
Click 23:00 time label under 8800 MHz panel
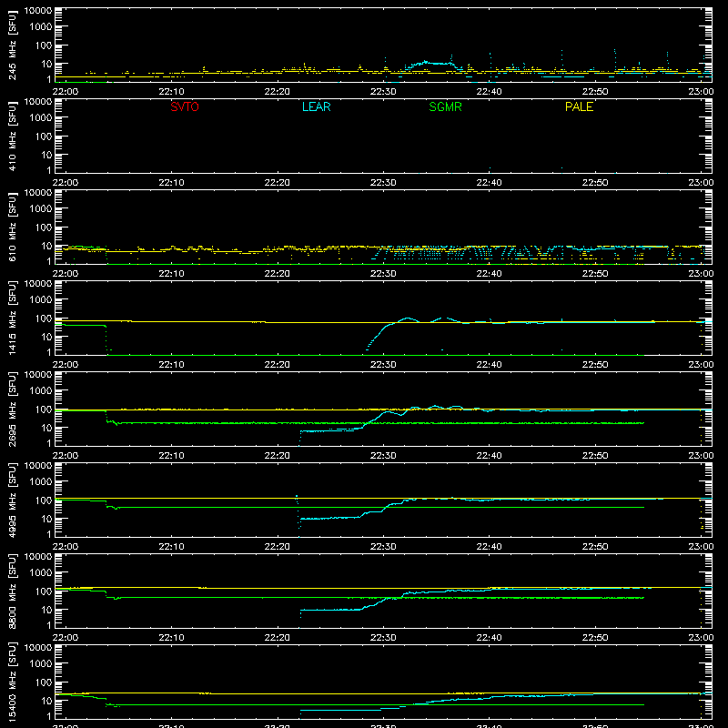coord(701,638)
